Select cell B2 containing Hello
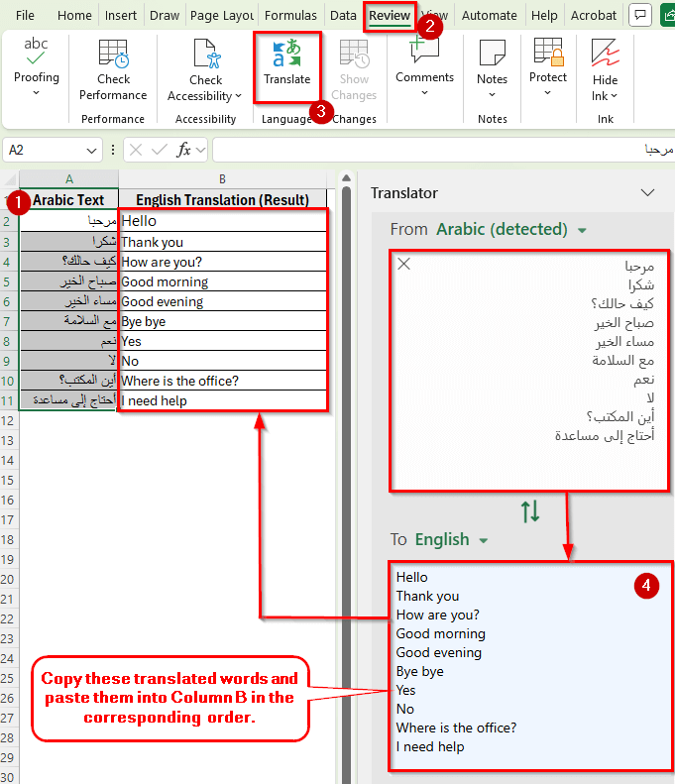 coord(222,221)
